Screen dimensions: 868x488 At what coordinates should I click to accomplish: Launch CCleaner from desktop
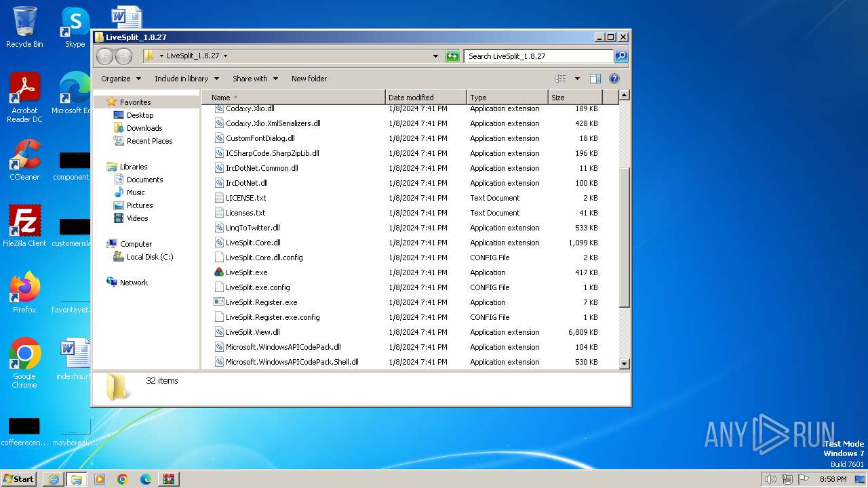click(24, 161)
